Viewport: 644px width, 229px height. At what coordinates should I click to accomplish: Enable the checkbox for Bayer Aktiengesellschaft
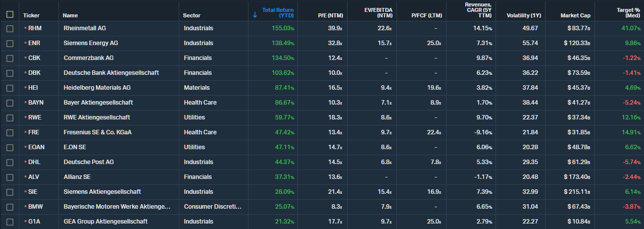click(10, 103)
